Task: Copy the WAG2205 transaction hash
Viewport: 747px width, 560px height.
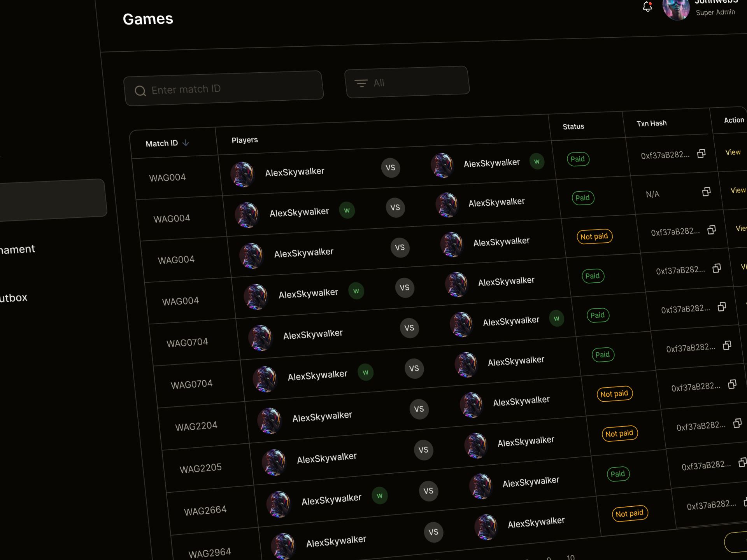Action: pos(737,423)
